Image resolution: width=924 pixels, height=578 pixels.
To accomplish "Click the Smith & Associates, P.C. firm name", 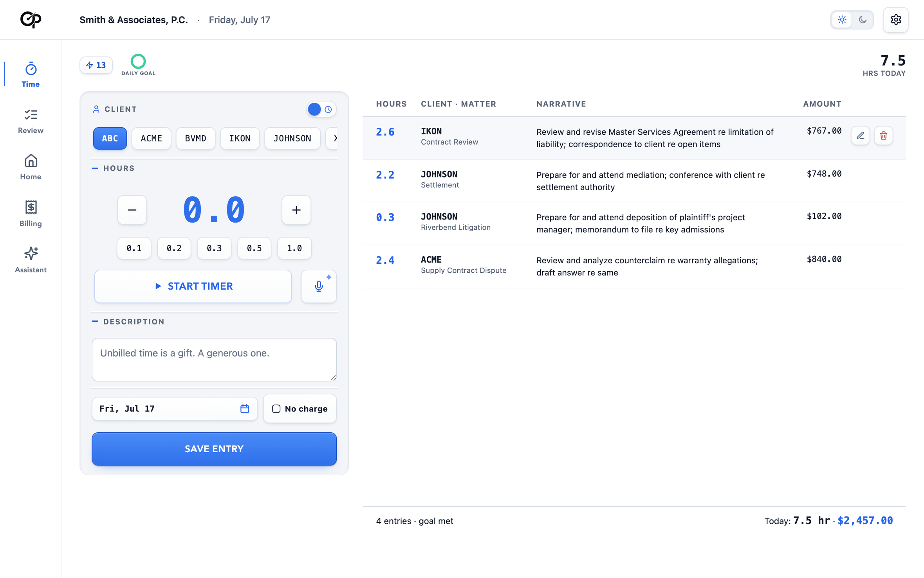I will 134,20.
